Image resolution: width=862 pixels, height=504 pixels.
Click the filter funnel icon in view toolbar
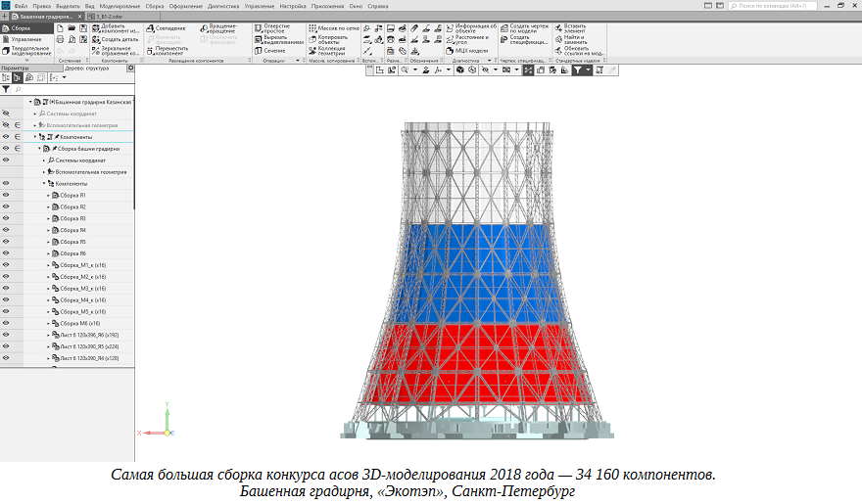pos(578,69)
